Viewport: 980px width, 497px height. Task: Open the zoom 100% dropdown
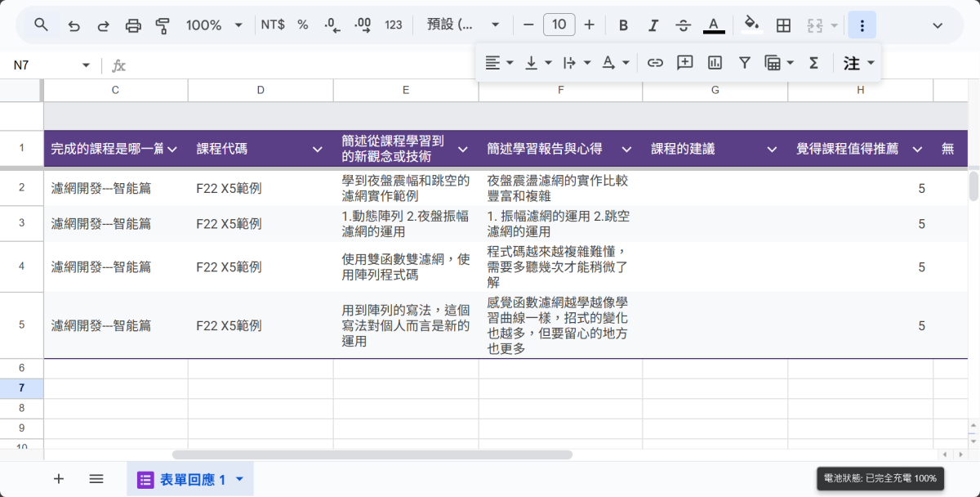point(214,25)
